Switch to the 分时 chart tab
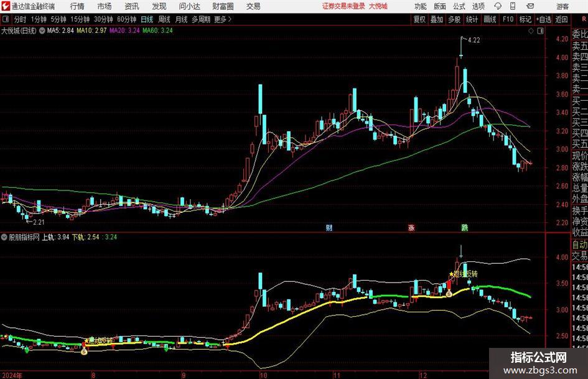 (21, 19)
